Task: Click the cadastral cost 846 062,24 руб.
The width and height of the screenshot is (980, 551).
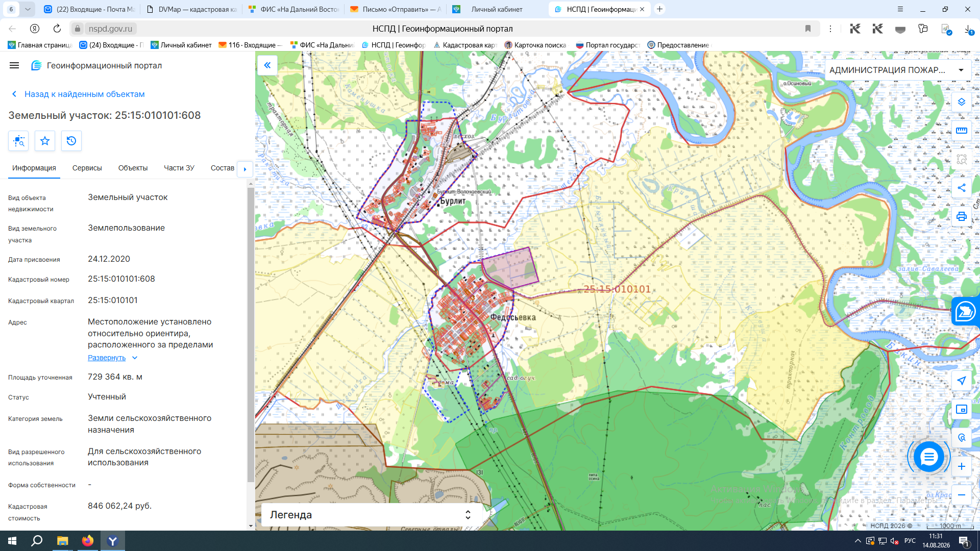Action: pos(120,506)
